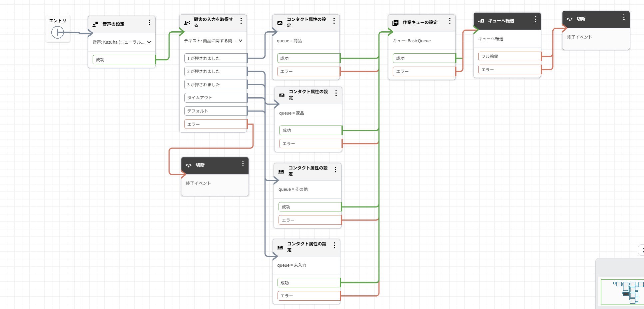Screen dimensions: 644x309
Task: Select エラー branch of queue = その他 block
Action: click(x=310, y=220)
